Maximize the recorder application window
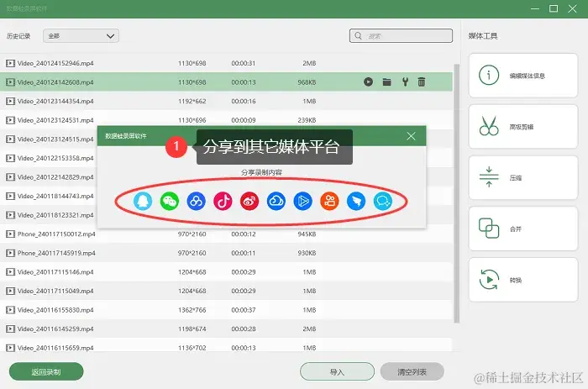This screenshot has height=389, width=588. coord(554,8)
